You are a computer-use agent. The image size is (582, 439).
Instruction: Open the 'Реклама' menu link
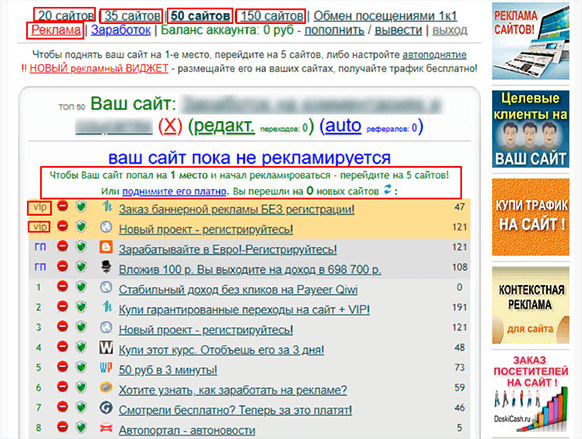click(x=56, y=30)
